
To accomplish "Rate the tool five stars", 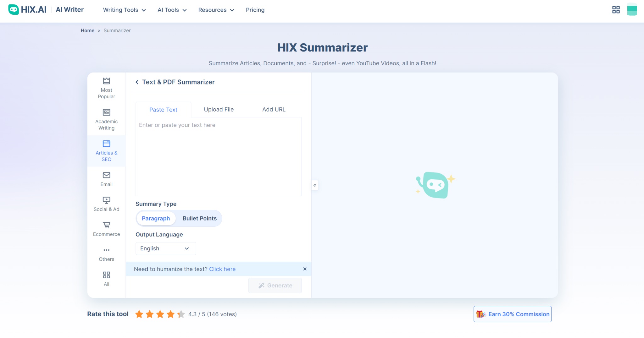I will click(x=181, y=314).
